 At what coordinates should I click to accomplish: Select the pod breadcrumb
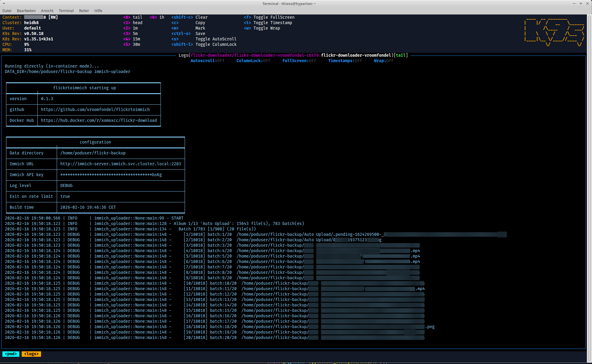coord(11,354)
